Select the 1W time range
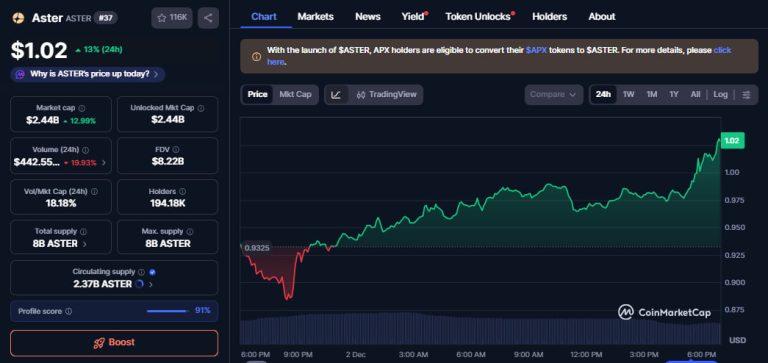The height and width of the screenshot is (363, 768). (628, 95)
